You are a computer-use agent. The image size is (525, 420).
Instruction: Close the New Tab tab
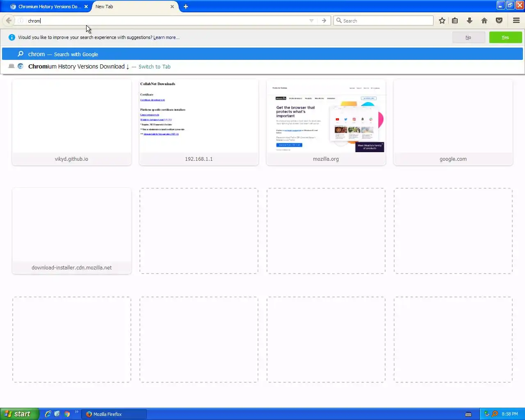[172, 7]
